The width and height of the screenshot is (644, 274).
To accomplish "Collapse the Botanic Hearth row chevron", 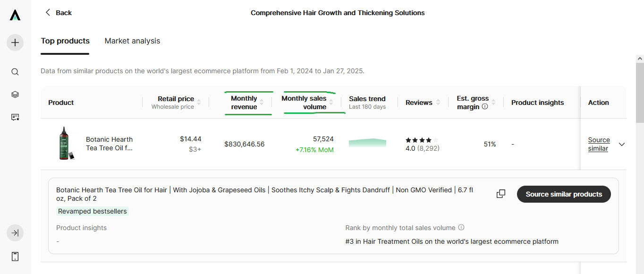I will [622, 145].
